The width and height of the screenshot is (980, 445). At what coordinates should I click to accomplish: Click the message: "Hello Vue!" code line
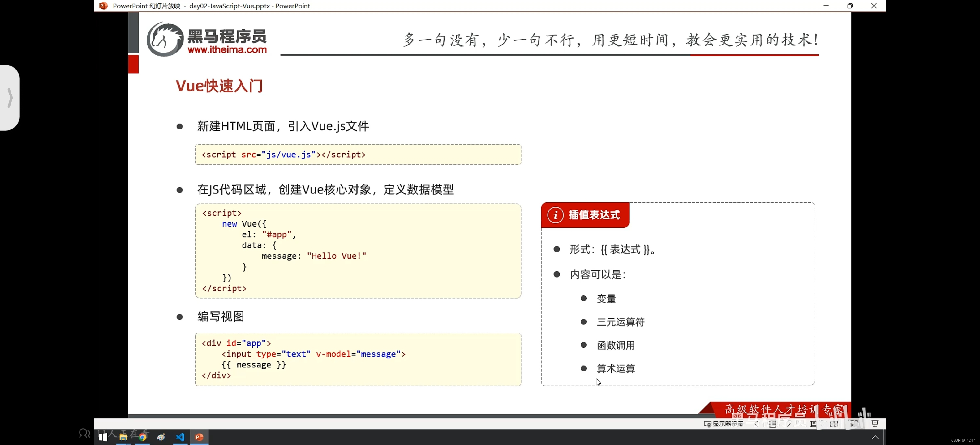pos(314,256)
